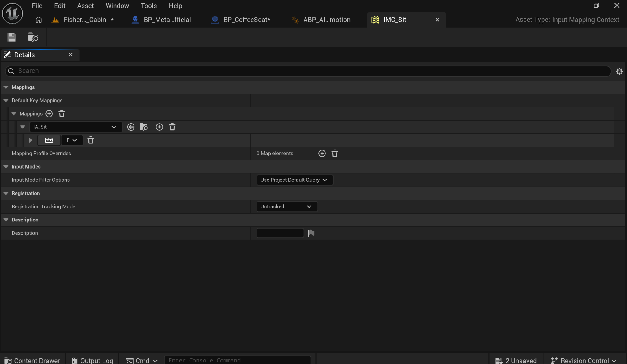Close the Details panel tab

[x=71, y=55]
